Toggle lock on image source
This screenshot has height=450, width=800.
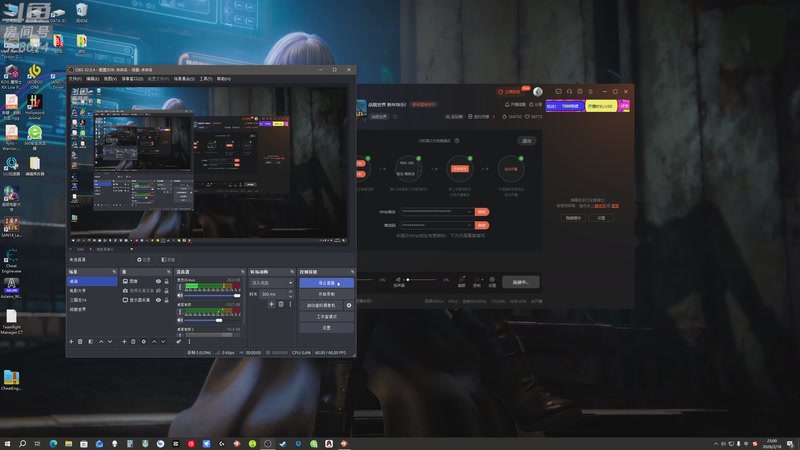coord(166,281)
